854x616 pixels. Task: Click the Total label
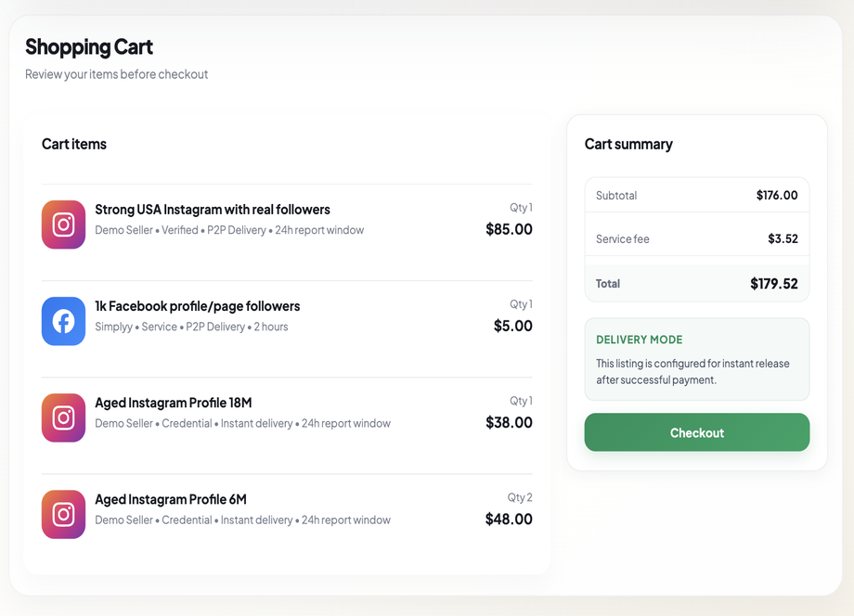click(x=608, y=284)
